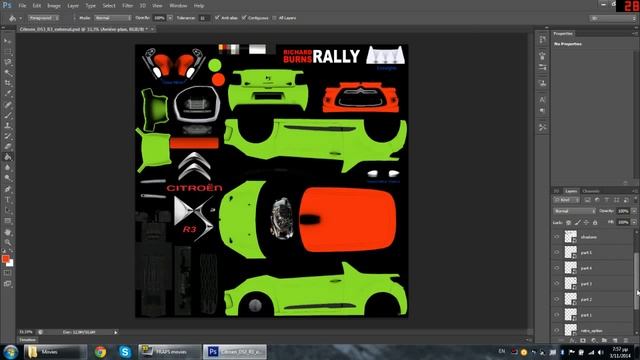Hide the part 5 layer
This screenshot has width=640, height=360.
pos(557,252)
